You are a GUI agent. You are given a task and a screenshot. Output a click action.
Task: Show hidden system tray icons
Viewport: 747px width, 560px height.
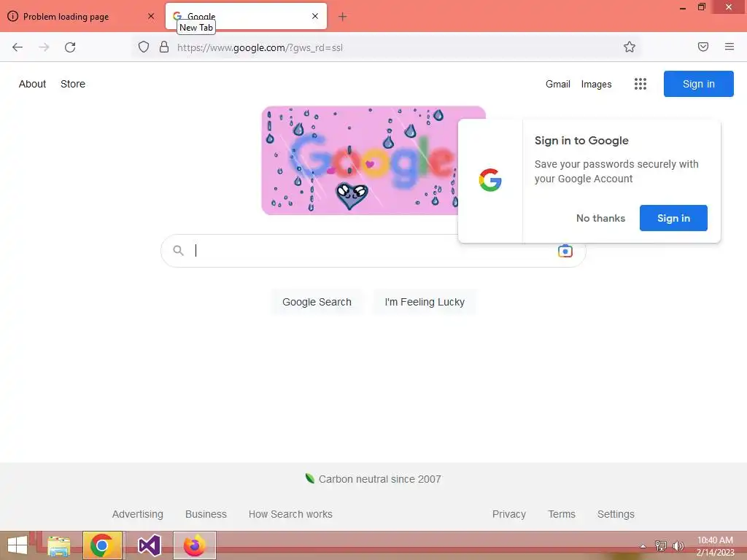[x=643, y=546]
